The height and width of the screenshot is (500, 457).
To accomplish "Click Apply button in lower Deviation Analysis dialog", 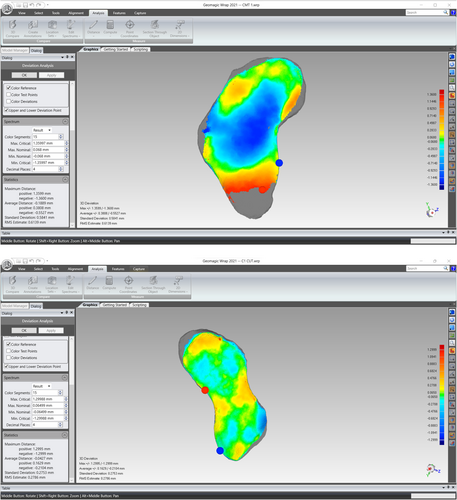I will [51, 330].
